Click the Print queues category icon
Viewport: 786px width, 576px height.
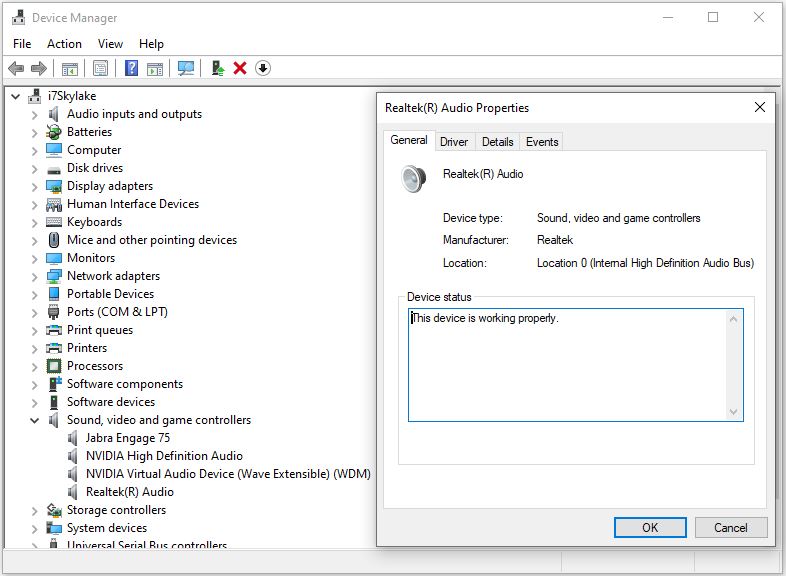[x=54, y=330]
